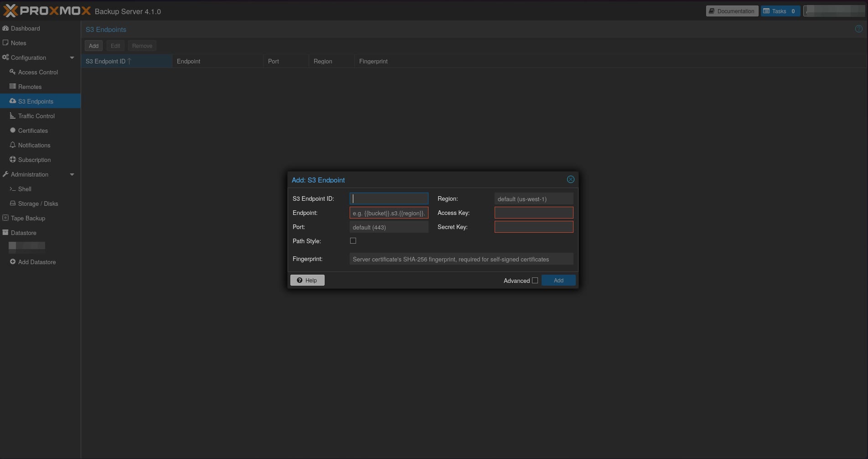
Task: Click inside the Secret Key field
Action: (533, 227)
